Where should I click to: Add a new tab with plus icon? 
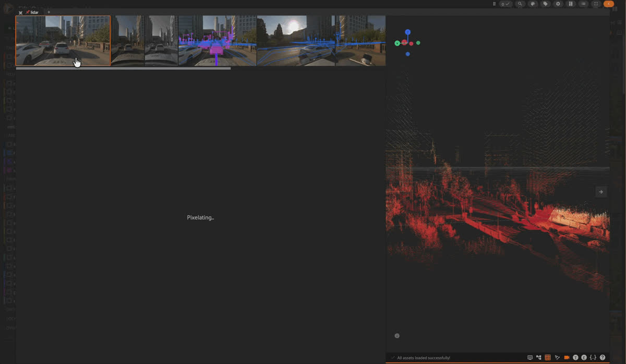[49, 12]
